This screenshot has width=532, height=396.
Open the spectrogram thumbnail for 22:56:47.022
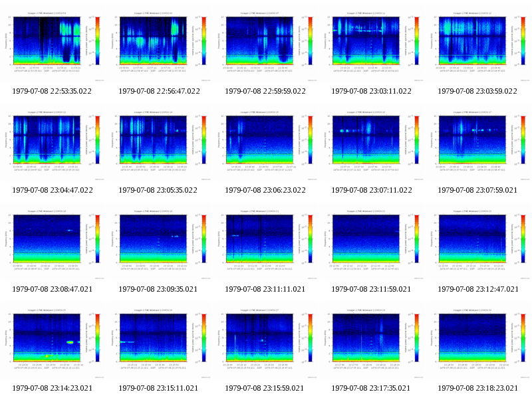pyautogui.click(x=159, y=44)
